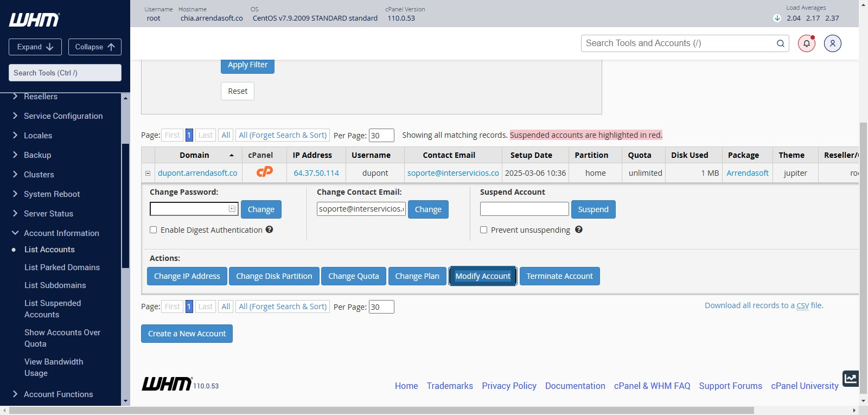Open List Subdomains

(55, 285)
